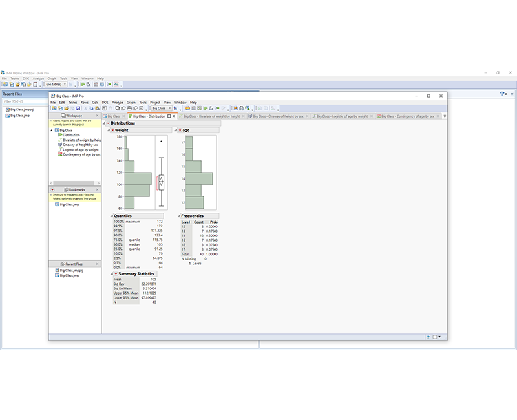
Task: Open a new data table via toolbar icon
Action: [x=54, y=107]
